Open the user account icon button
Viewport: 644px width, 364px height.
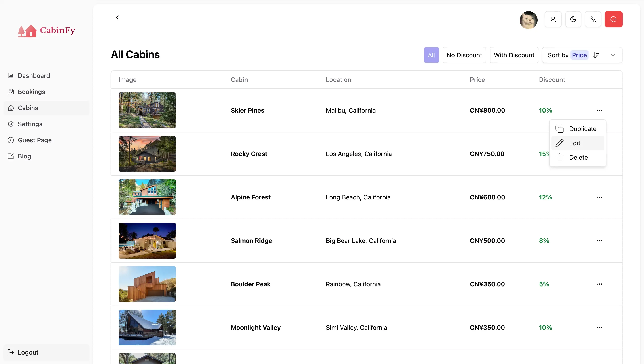point(553,19)
